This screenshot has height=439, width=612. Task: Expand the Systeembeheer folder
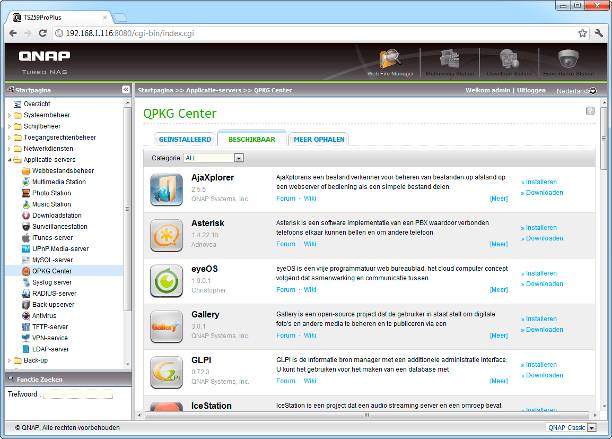click(x=9, y=115)
